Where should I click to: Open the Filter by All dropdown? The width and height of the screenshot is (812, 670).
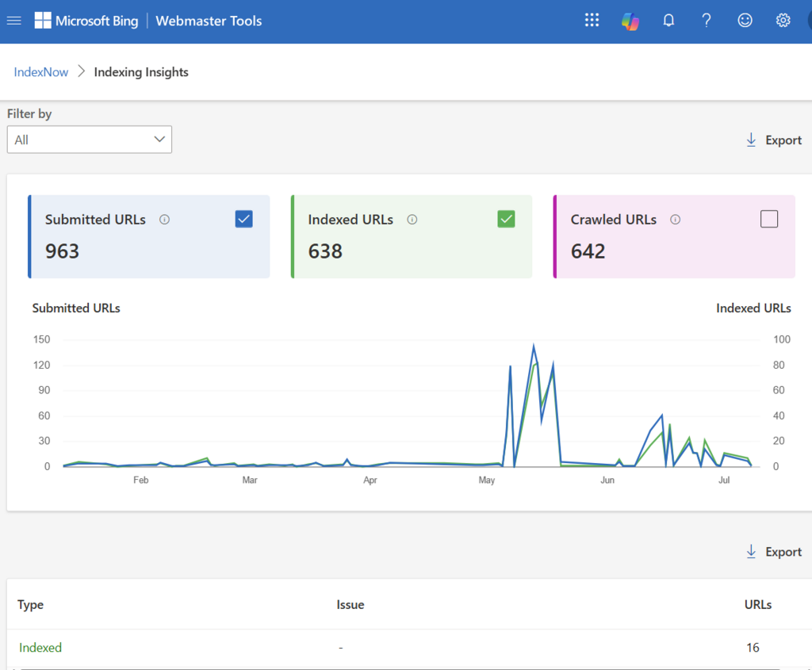pyautogui.click(x=90, y=140)
